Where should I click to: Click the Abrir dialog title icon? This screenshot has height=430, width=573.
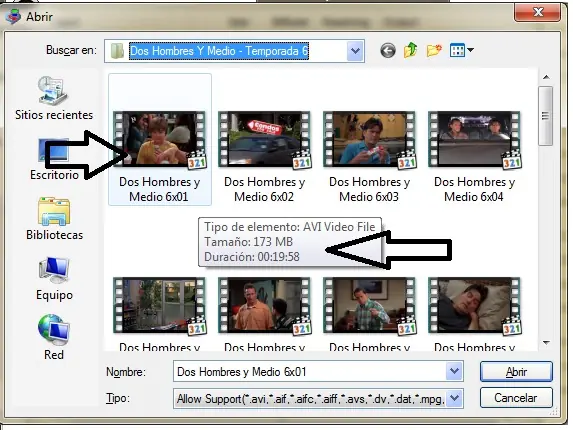point(13,16)
